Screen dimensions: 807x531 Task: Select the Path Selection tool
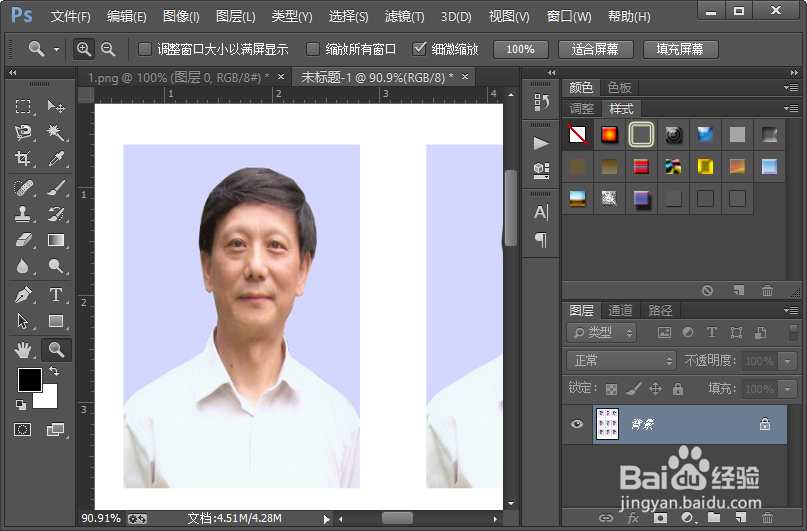(x=23, y=321)
